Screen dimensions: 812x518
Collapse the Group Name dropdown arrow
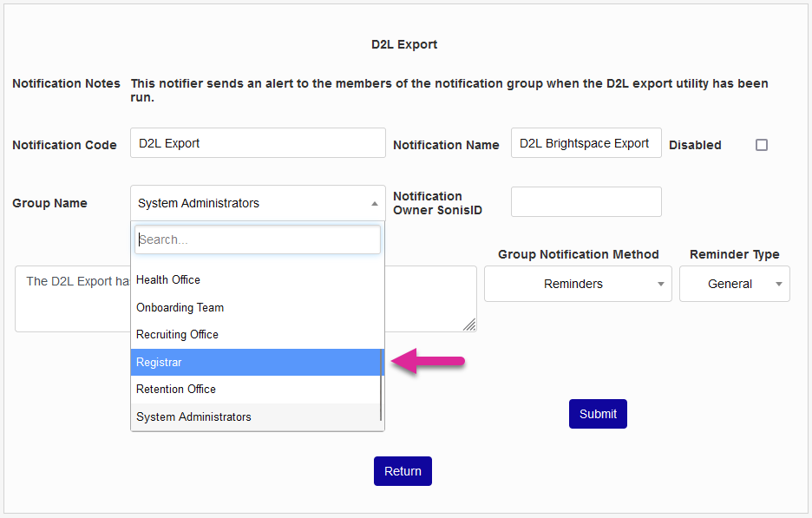point(374,203)
